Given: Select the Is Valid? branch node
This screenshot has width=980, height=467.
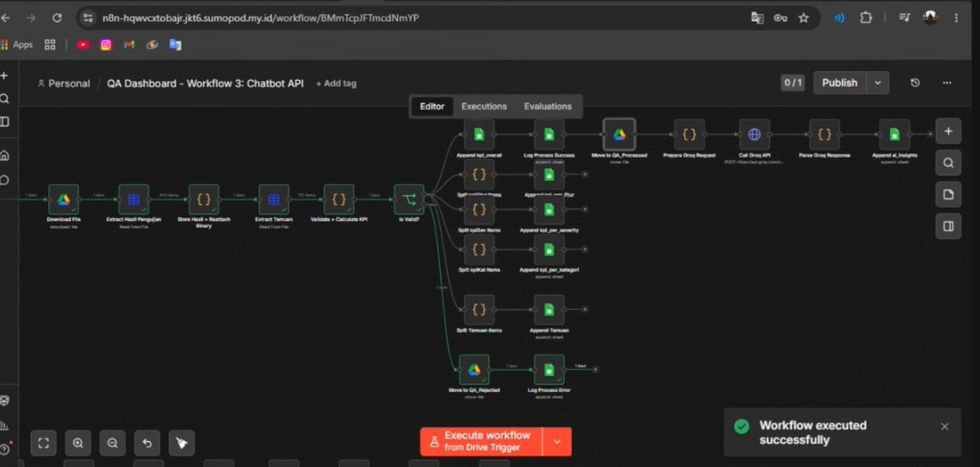Looking at the screenshot, I should [408, 199].
